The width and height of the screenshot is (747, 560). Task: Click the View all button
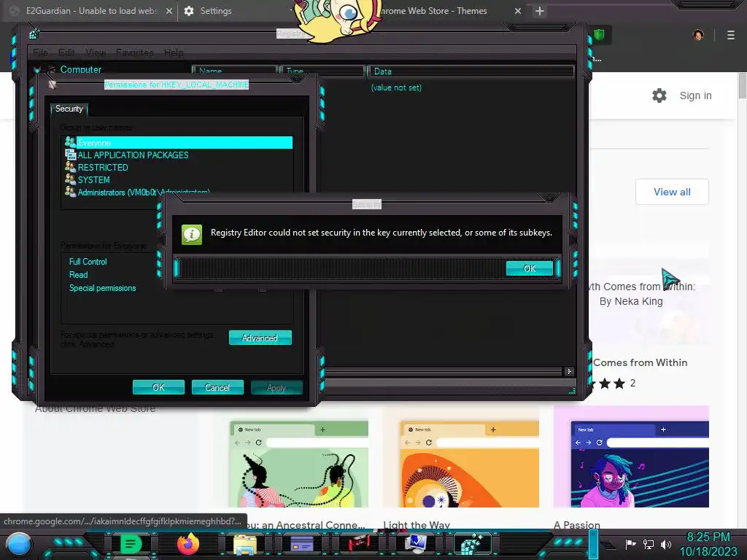click(x=672, y=192)
